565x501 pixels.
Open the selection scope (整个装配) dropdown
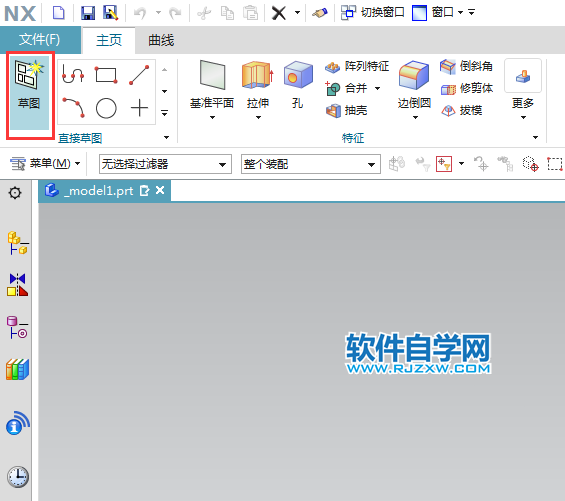coord(311,164)
